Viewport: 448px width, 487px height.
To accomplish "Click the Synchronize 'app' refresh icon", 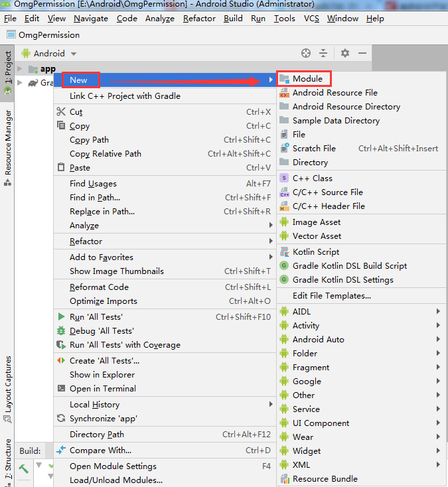I will [61, 418].
